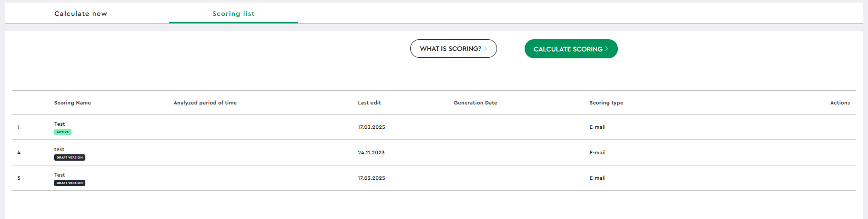Viewport: 868px width, 219px height.
Task: Click the Actions column header
Action: [840, 103]
